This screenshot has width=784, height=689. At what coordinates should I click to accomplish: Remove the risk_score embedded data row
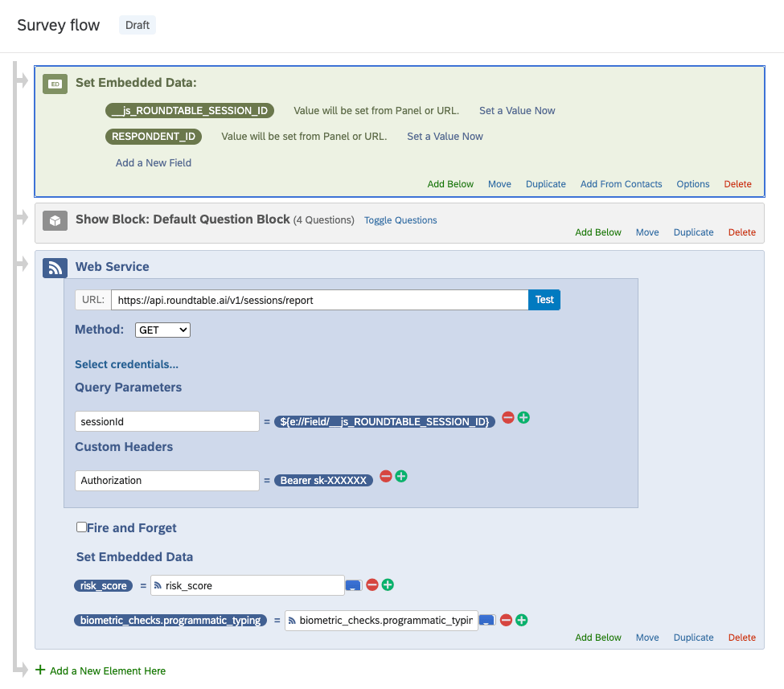click(x=372, y=584)
